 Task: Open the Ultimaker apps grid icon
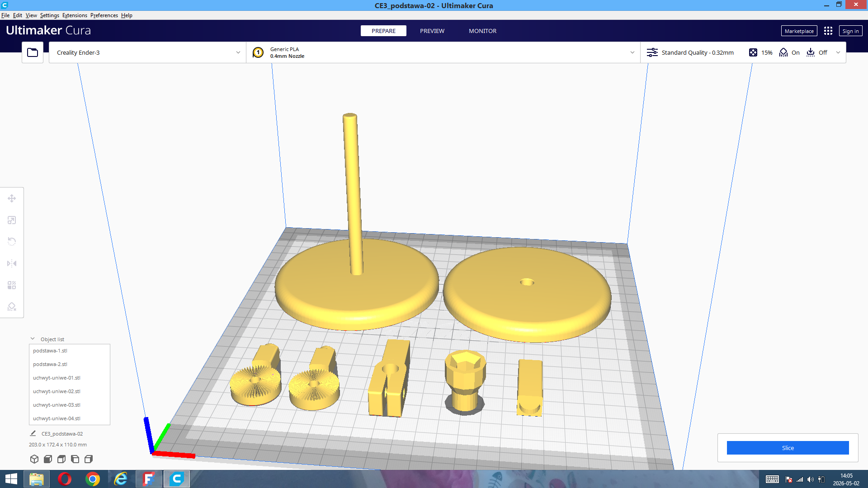pos(828,31)
